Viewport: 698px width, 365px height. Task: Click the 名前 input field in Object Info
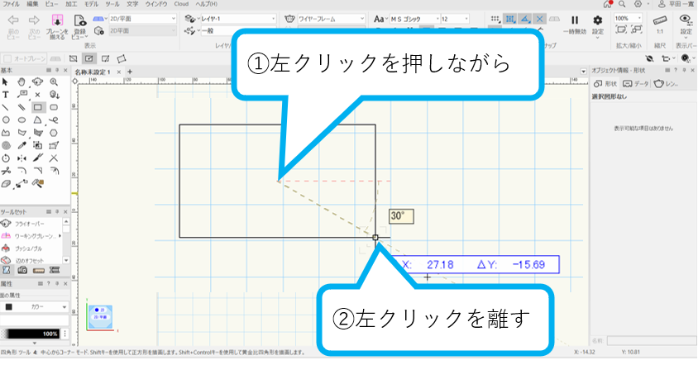(651, 341)
